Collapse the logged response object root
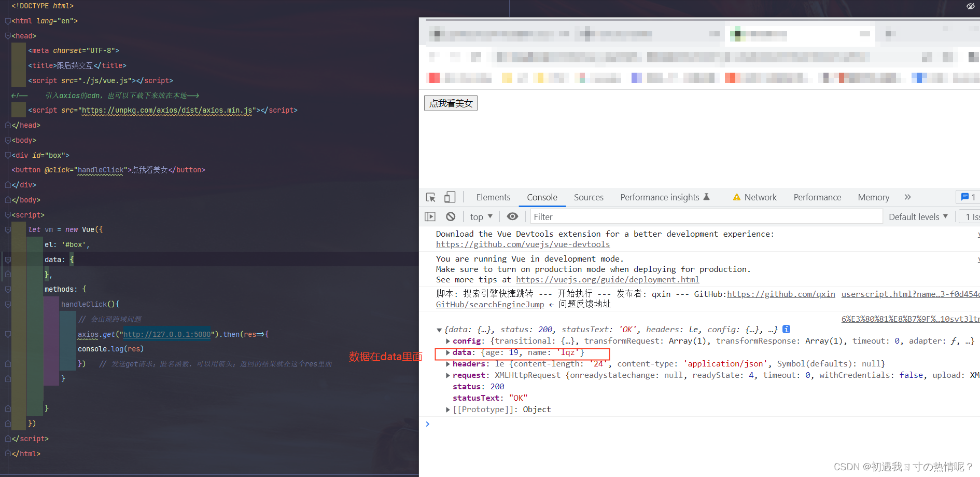The width and height of the screenshot is (980, 477). pyautogui.click(x=439, y=330)
